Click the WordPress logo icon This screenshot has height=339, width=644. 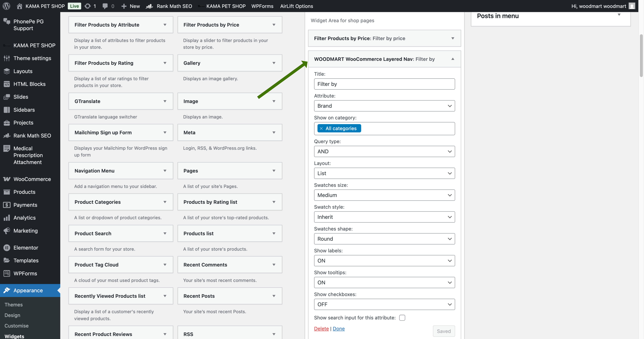tap(6, 6)
